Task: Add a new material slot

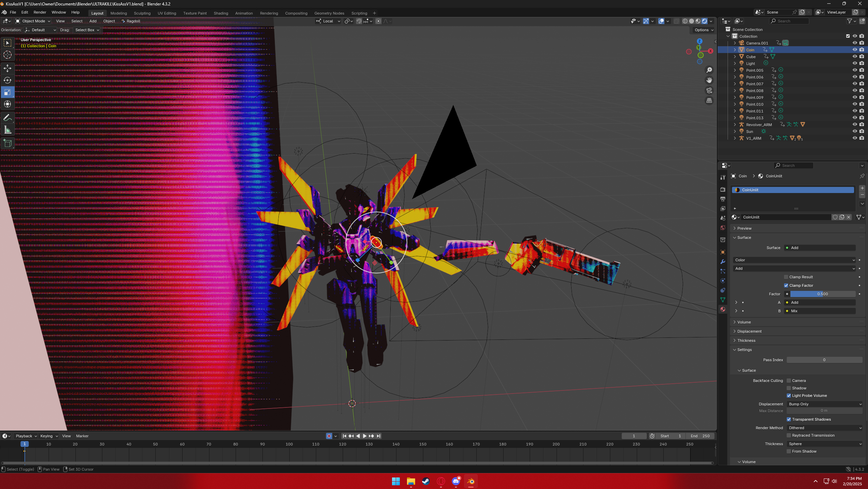Action: (862, 188)
